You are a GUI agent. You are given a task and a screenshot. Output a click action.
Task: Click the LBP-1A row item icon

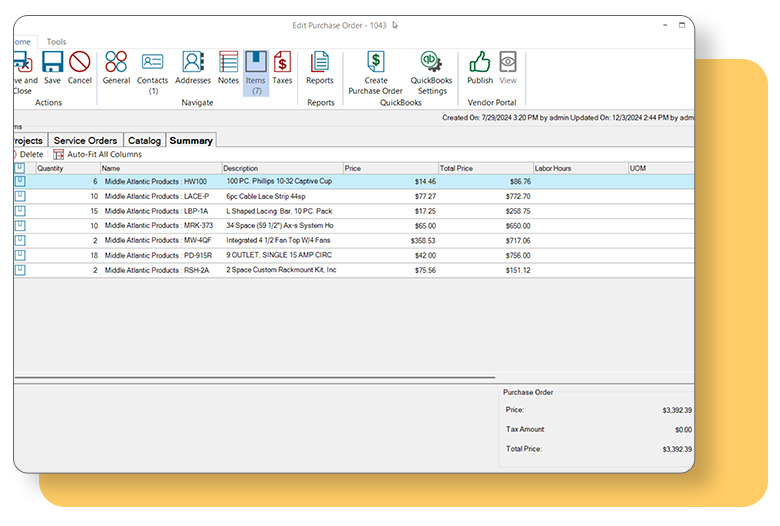[x=20, y=211]
